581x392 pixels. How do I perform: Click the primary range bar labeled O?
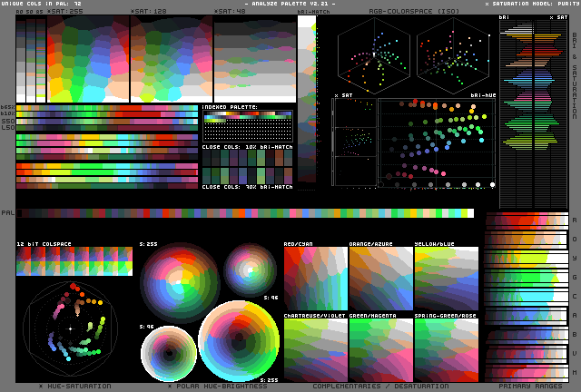click(x=527, y=240)
